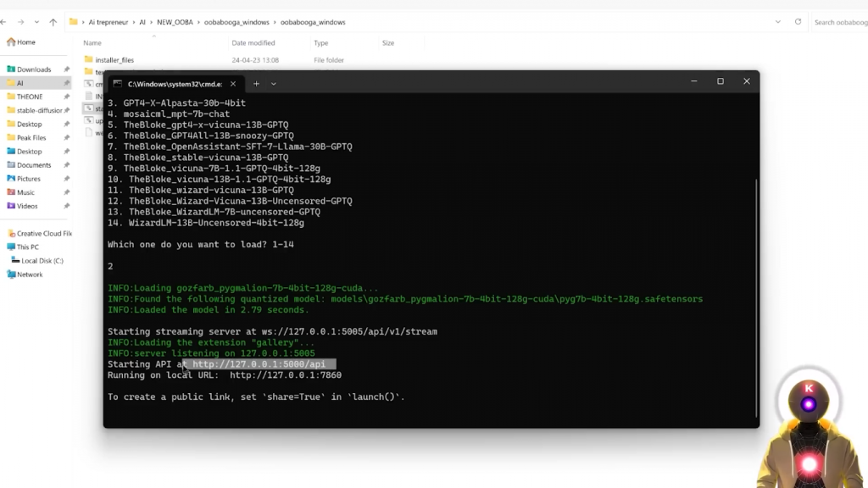The height and width of the screenshot is (488, 868).
Task: Click the highlighted http://127.0.0.1:5000/api URL
Action: [259, 364]
